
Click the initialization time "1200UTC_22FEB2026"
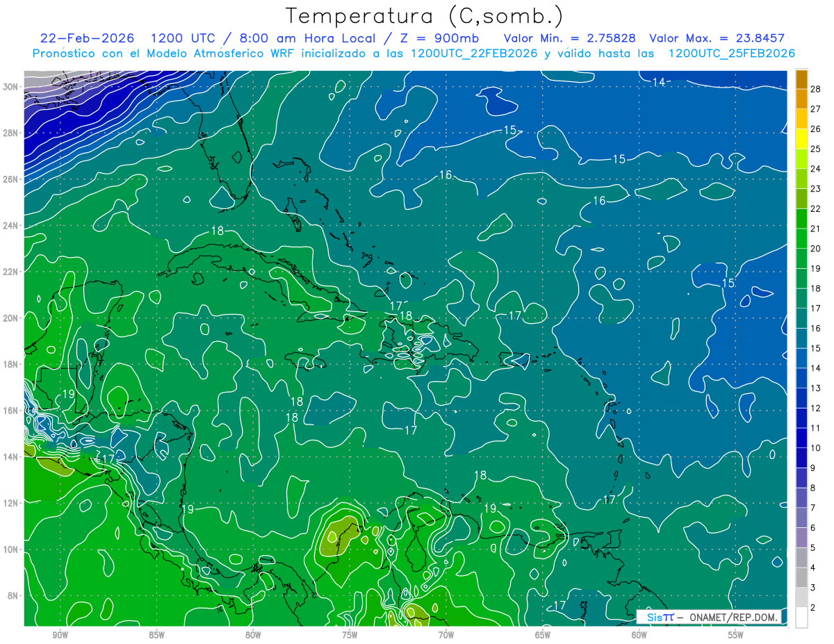[x=475, y=53]
